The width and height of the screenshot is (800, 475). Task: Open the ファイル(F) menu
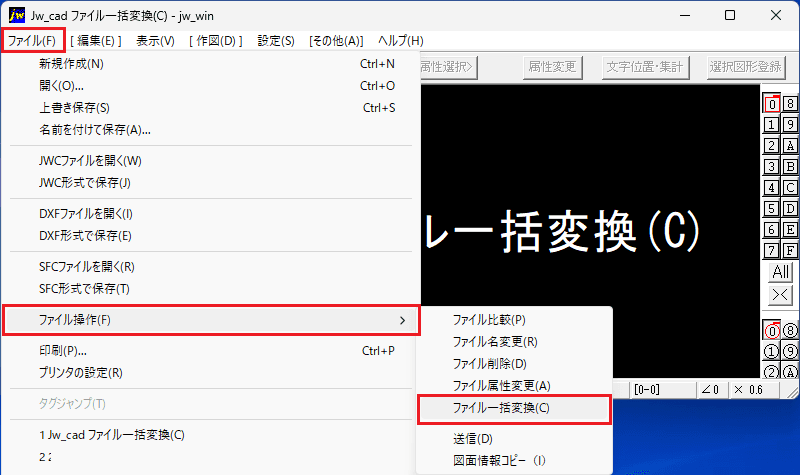[33, 40]
